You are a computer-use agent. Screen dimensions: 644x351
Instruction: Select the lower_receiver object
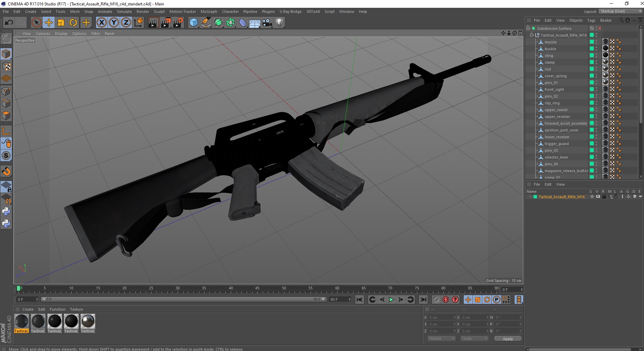click(x=557, y=137)
